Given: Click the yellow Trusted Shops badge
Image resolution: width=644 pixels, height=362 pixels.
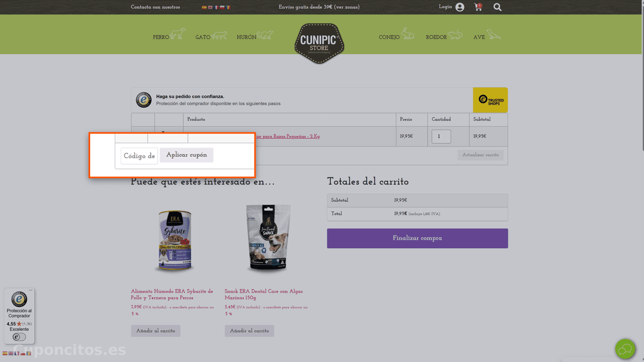Looking at the screenshot, I should coord(490,100).
